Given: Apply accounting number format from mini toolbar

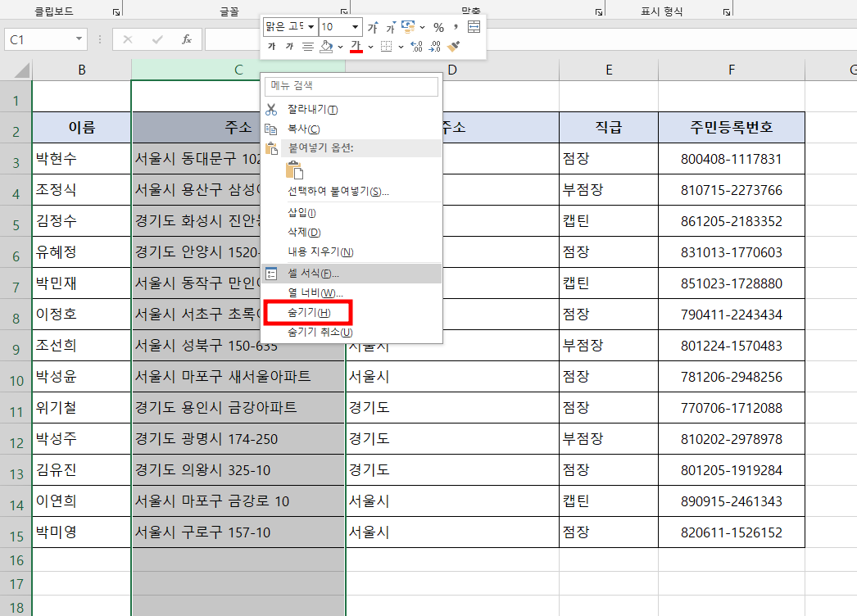Looking at the screenshot, I should 408,26.
